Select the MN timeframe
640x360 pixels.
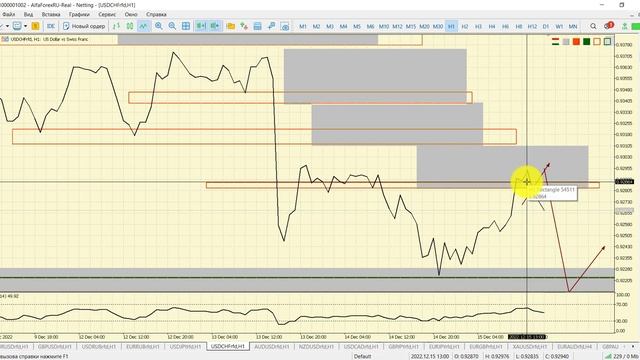click(x=573, y=26)
